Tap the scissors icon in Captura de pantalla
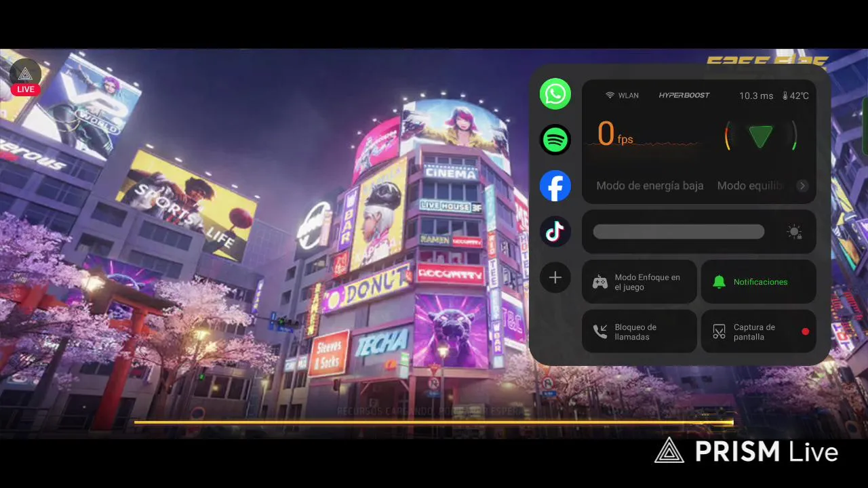This screenshot has height=488, width=868. coord(719,332)
